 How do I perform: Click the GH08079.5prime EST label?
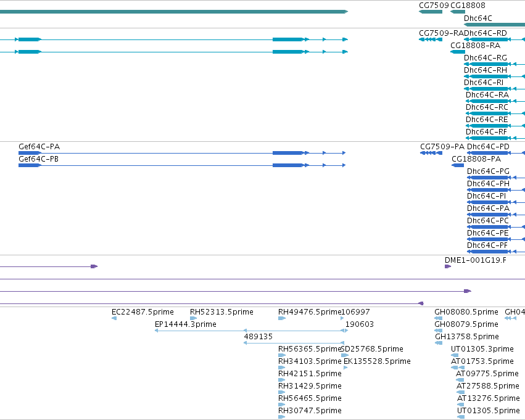click(x=466, y=324)
